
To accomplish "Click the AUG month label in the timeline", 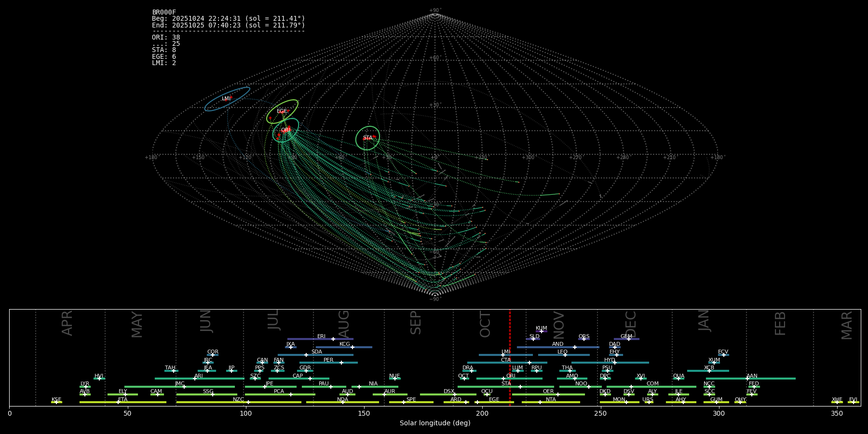I will tap(344, 324).
